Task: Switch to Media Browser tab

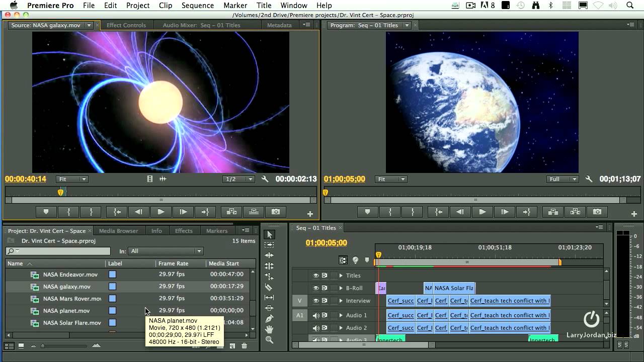Action: [x=118, y=231]
